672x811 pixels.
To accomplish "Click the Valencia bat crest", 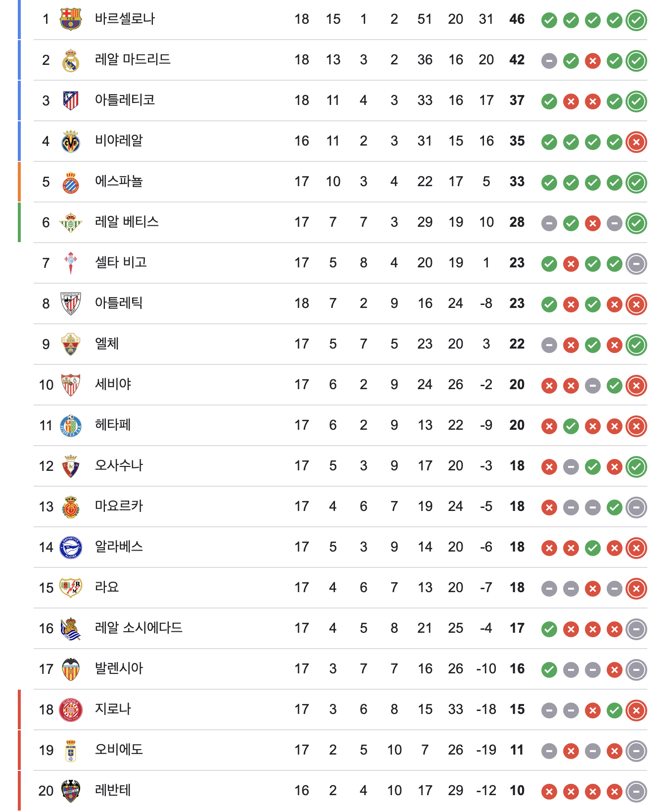I will click(71, 669).
